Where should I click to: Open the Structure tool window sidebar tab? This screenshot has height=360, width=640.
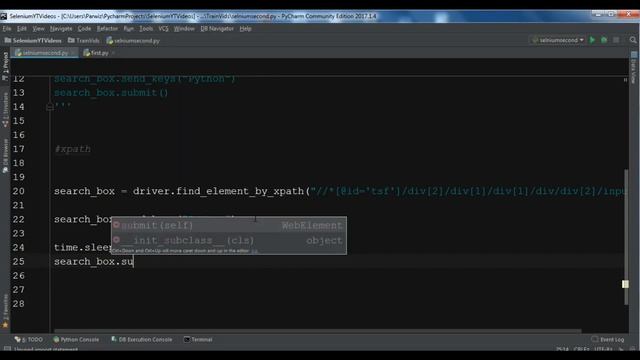(x=5, y=109)
